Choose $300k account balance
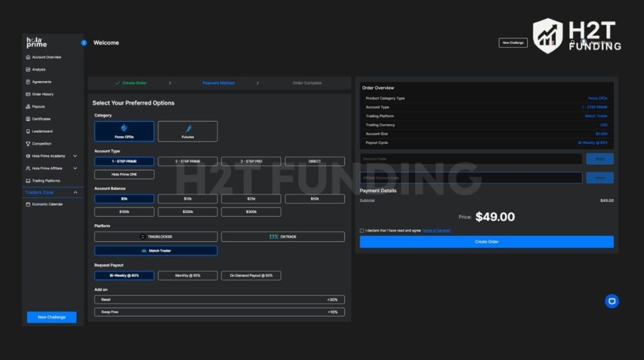644x360 pixels. [251, 211]
